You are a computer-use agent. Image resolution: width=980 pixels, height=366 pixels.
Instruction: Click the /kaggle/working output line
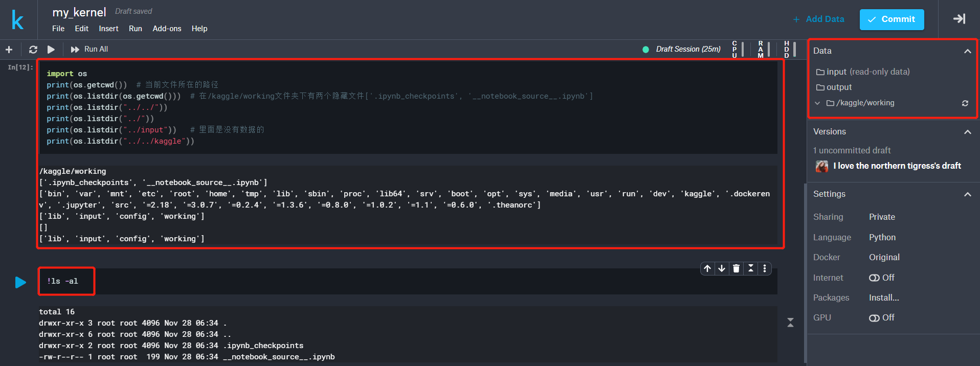tap(73, 171)
